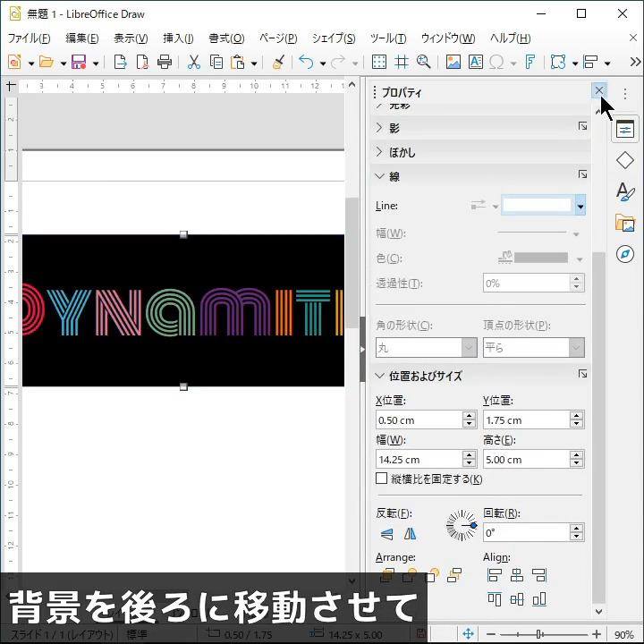This screenshot has height=644, width=644.
Task: Click the Clone formatting brush icon
Action: 279,62
